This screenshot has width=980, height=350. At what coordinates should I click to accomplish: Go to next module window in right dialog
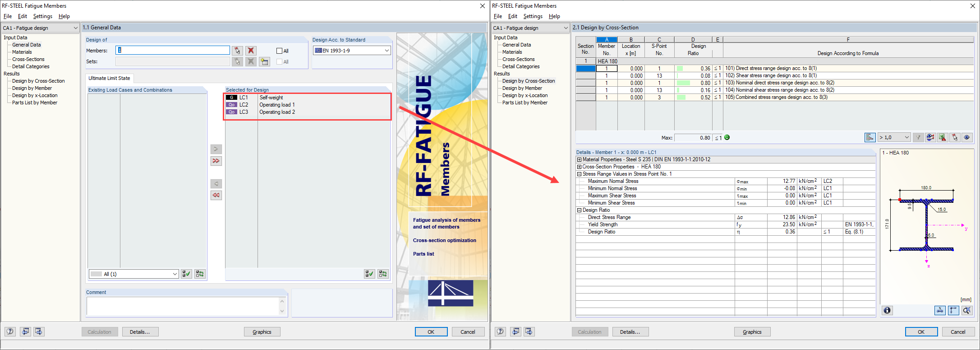click(529, 331)
